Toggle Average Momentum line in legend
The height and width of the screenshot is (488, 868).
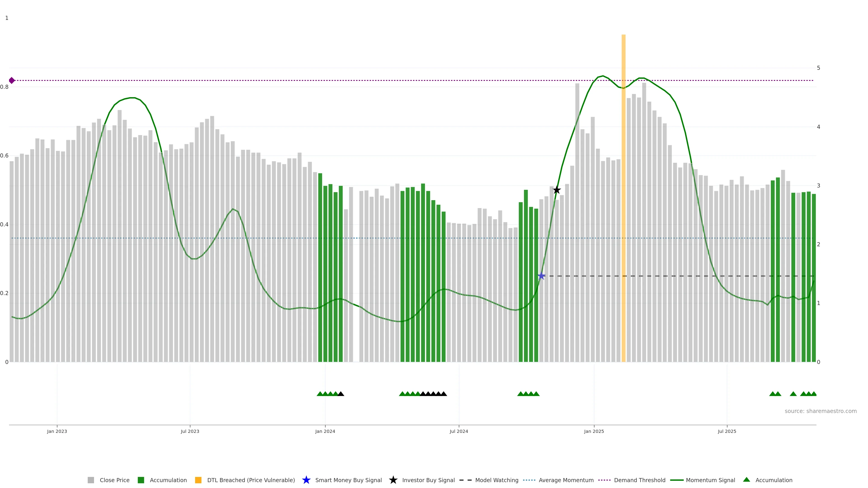[566, 480]
